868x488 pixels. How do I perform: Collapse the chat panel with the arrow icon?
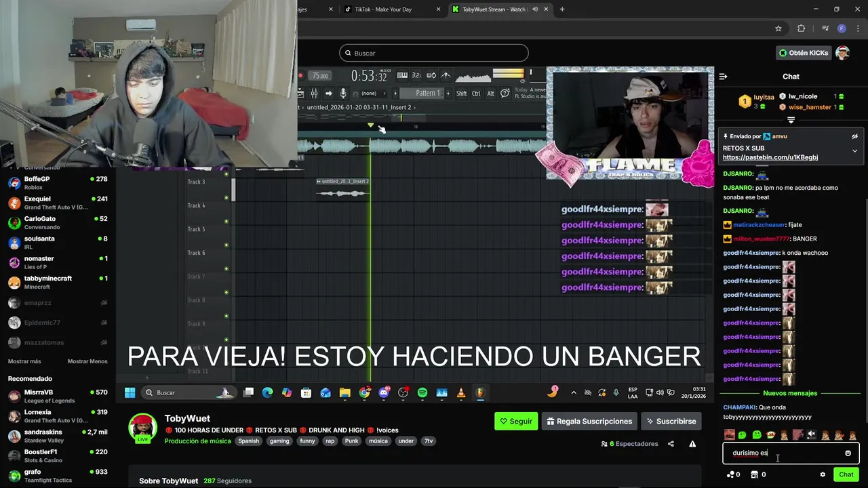(x=724, y=77)
